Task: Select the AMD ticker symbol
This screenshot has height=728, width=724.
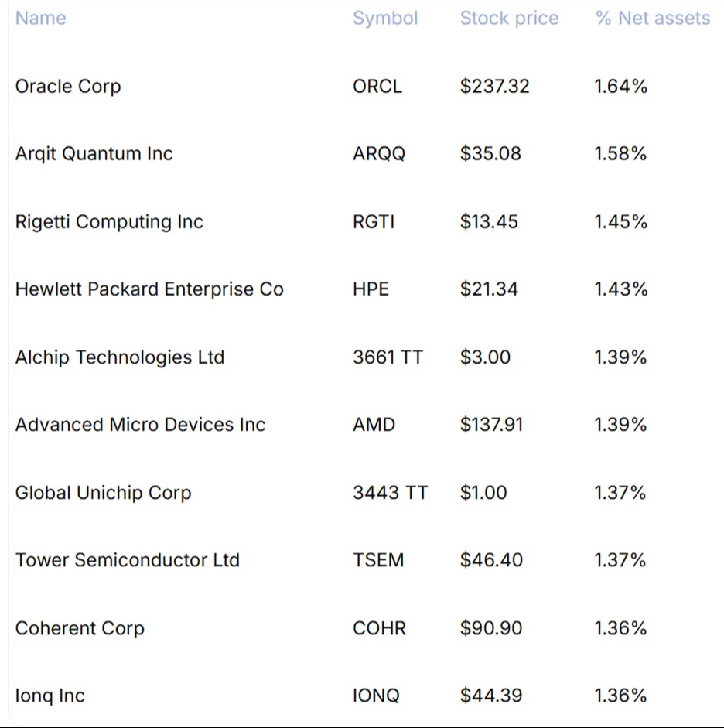Action: [374, 425]
